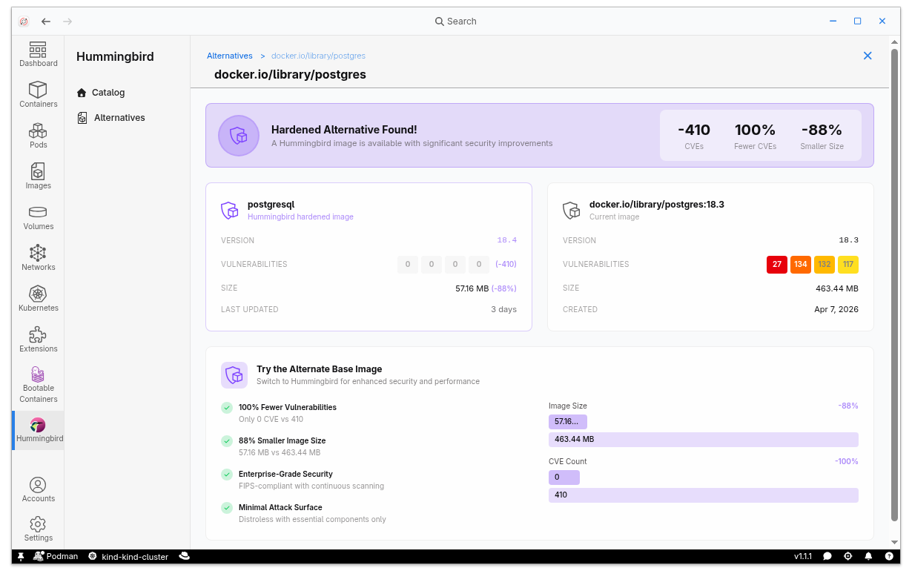Click the shield icon in the Hardened Alternative banner
This screenshot has height=588, width=912.
(x=238, y=136)
